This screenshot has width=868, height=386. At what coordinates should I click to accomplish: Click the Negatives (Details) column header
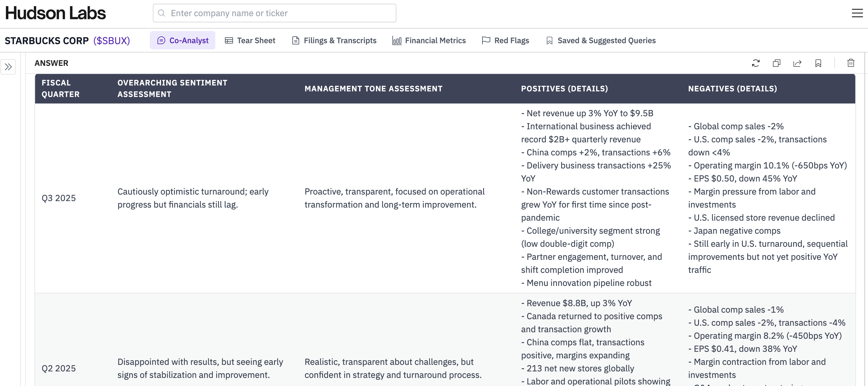[x=732, y=88]
